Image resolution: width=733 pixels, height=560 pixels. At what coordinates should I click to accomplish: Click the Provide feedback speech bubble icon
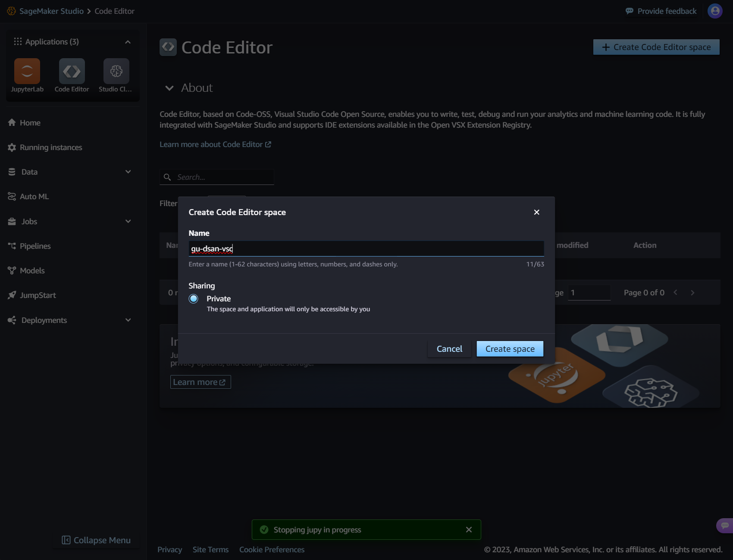(630, 11)
